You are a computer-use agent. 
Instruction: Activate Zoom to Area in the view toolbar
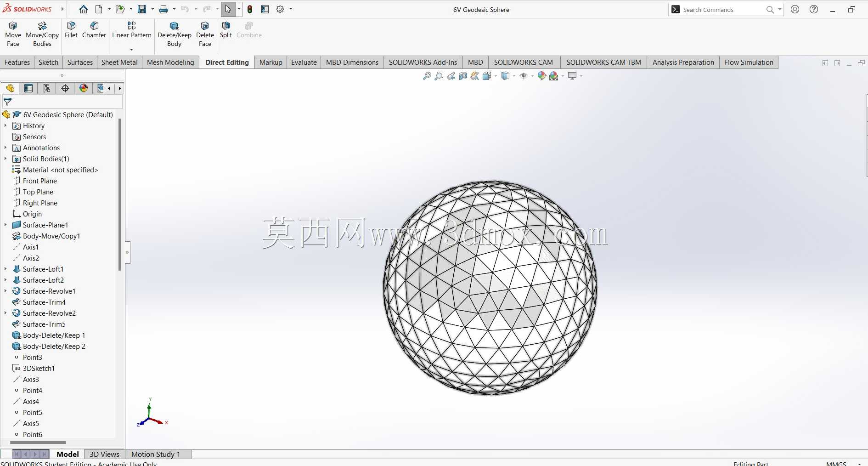[x=439, y=76]
